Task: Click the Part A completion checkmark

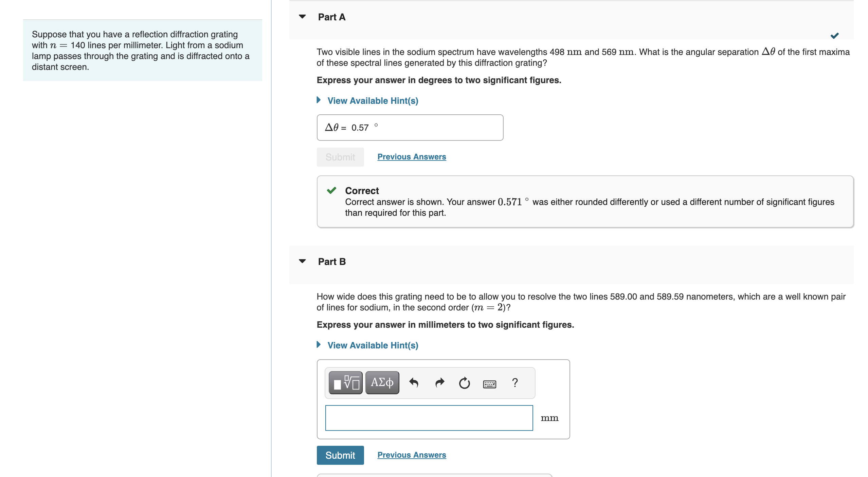Action: pos(834,36)
